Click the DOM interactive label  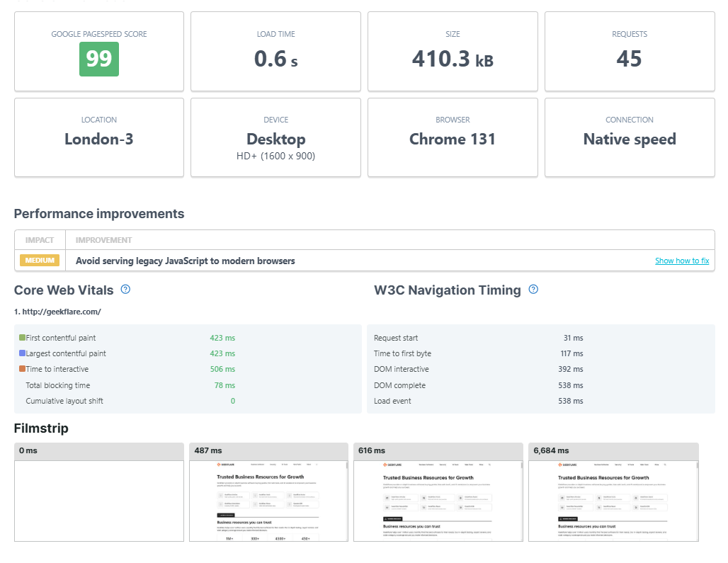[401, 370]
